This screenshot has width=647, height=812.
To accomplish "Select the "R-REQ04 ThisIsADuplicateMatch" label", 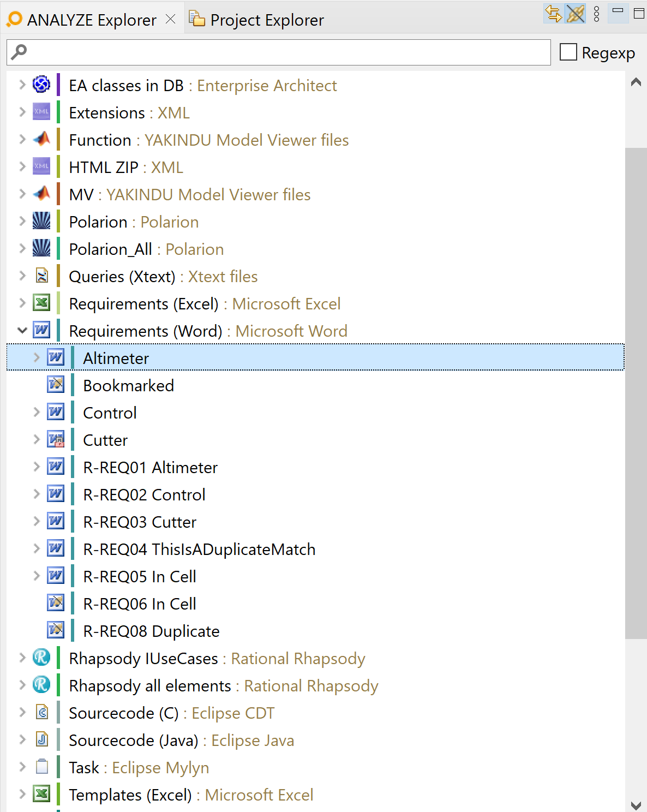I will coord(199,550).
